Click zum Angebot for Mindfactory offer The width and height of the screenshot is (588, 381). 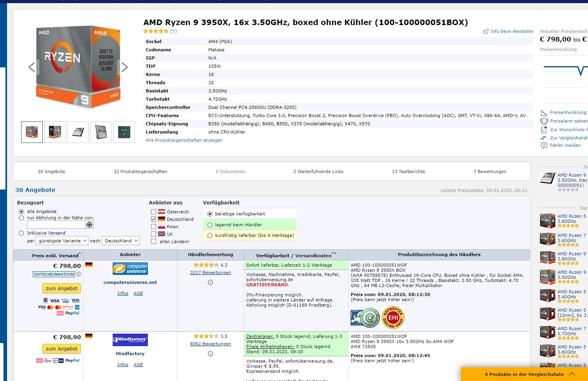(x=62, y=349)
